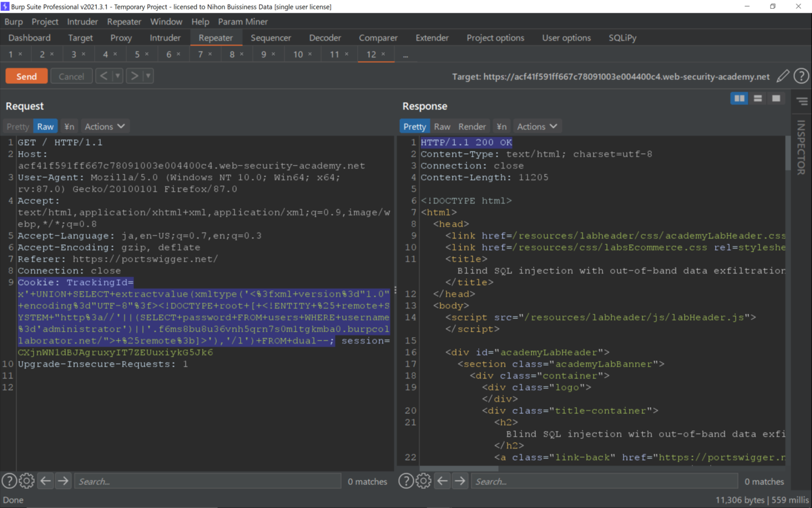Open Response search settings gear
The image size is (812, 508).
(x=424, y=481)
